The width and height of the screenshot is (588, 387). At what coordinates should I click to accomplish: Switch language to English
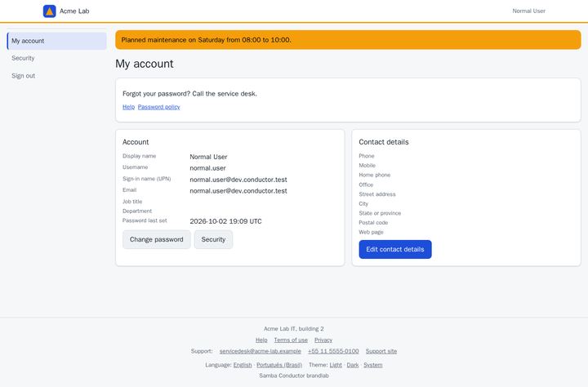243,365
